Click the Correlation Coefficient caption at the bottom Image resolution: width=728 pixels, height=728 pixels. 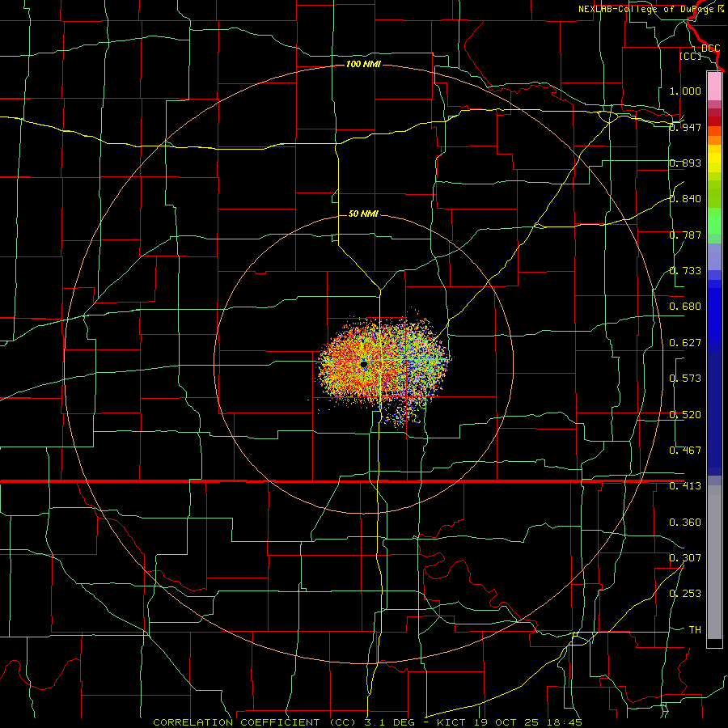click(368, 722)
